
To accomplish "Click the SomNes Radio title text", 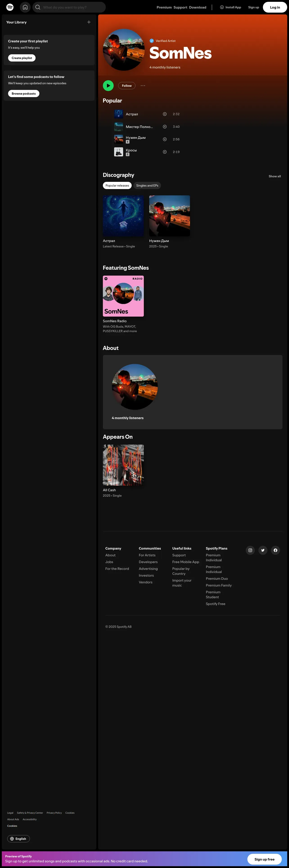I will (x=115, y=321).
